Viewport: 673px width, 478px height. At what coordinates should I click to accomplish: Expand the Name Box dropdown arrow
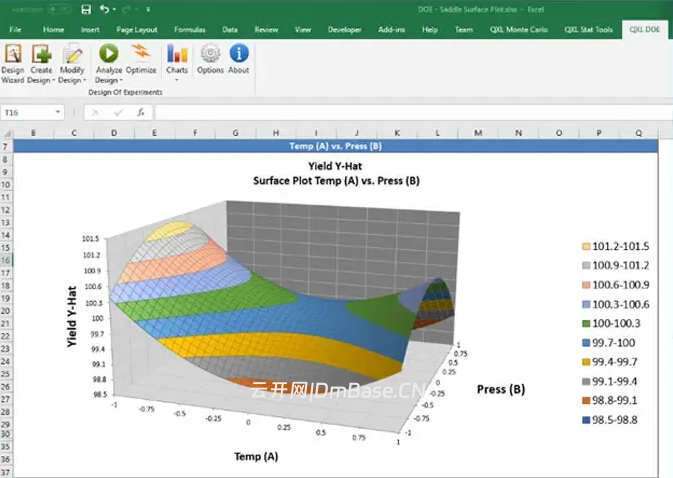coord(58,112)
